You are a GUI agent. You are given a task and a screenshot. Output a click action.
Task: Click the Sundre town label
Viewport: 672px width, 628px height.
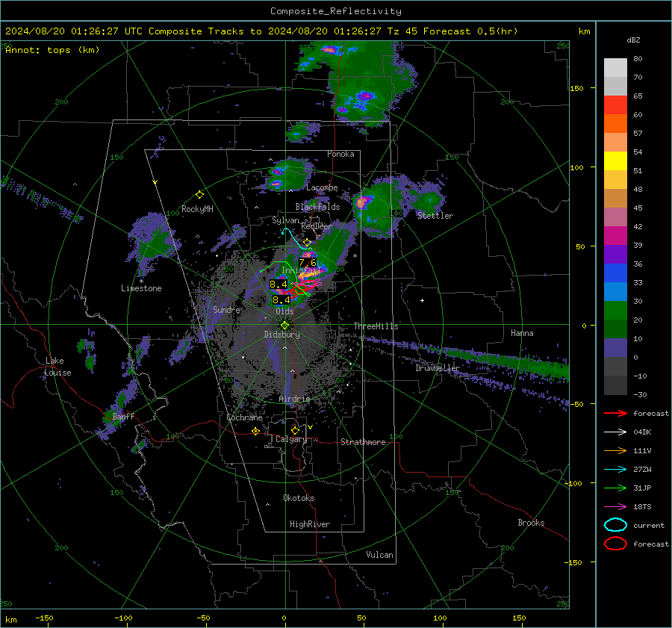pyautogui.click(x=226, y=309)
